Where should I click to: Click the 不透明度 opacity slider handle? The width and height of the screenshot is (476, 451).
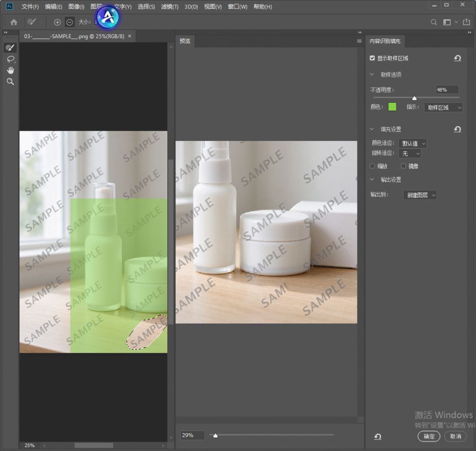[x=414, y=98]
